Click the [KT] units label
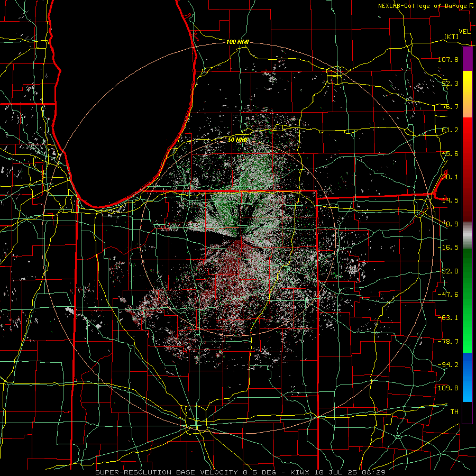 pyautogui.click(x=452, y=36)
